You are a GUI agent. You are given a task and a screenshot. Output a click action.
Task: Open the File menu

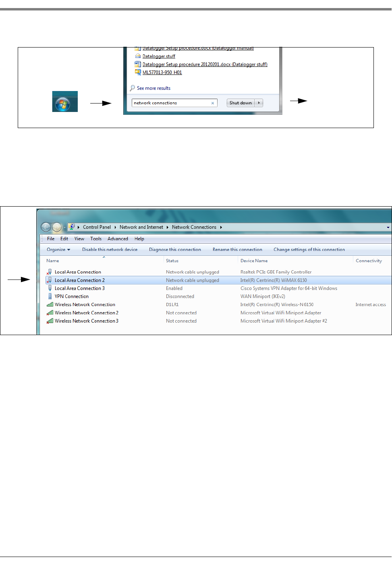point(51,239)
